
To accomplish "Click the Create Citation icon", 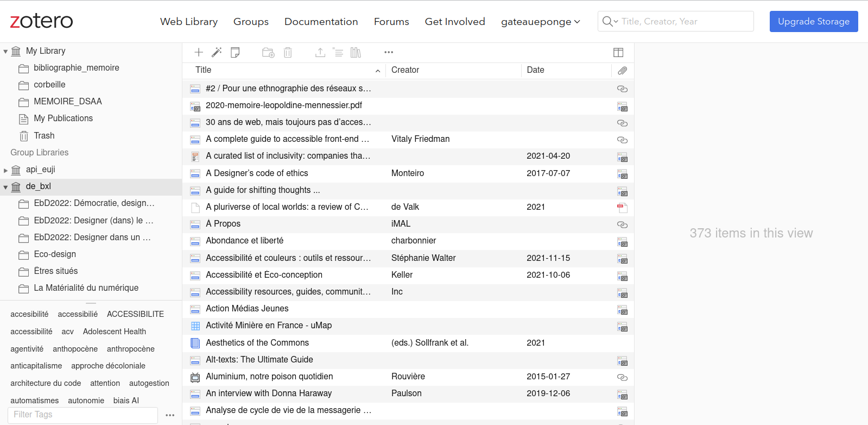I will (x=338, y=52).
